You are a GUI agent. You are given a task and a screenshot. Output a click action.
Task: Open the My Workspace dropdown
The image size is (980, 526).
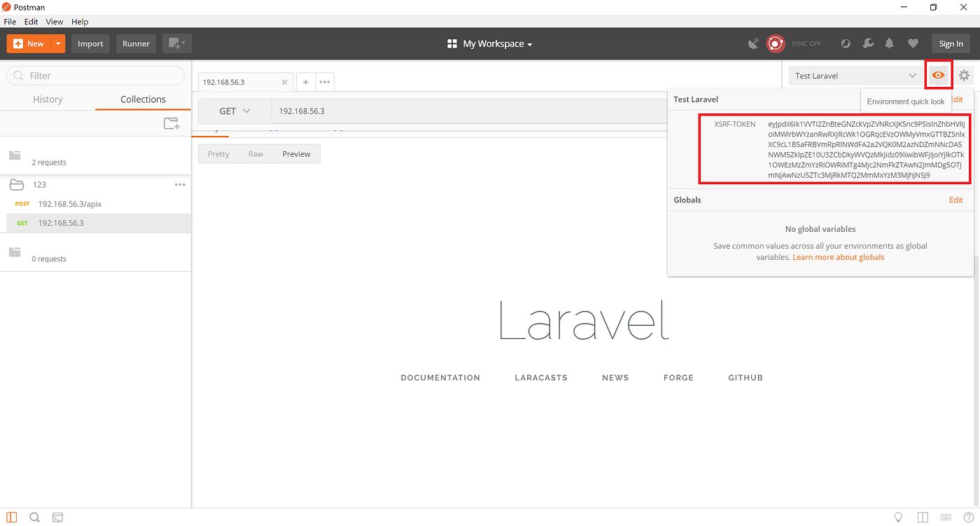coord(490,43)
